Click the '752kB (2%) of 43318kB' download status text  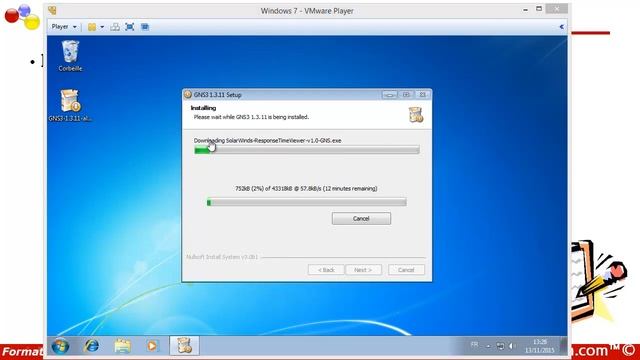[306, 189]
